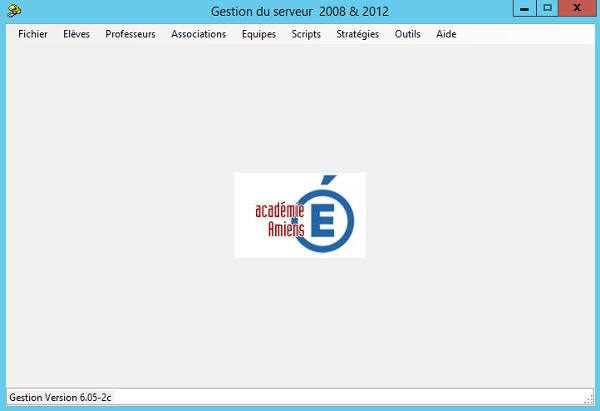Image resolution: width=600 pixels, height=411 pixels.
Task: Open the Associations menu
Action: 198,34
